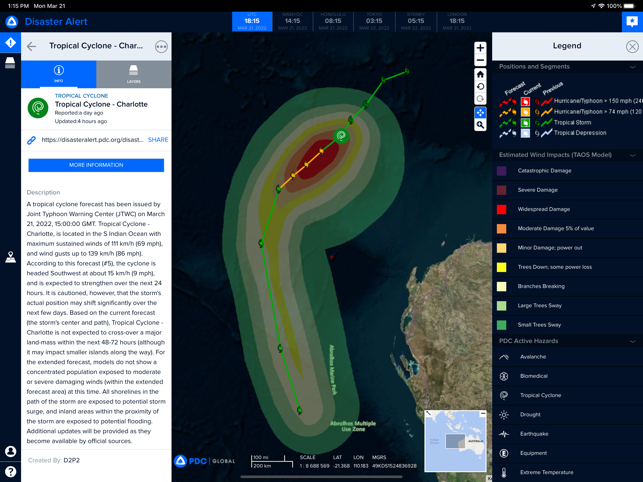Click the Moderate Damage 5% of value text

556,229
